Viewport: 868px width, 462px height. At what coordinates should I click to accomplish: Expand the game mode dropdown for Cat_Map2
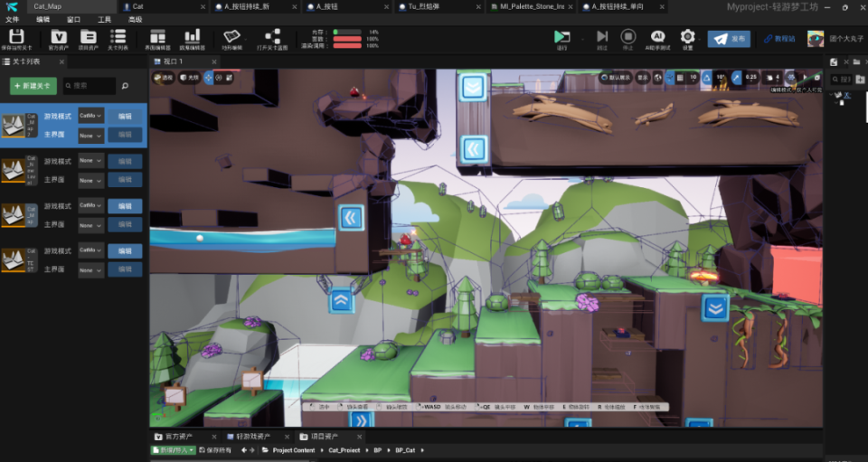[91, 116]
